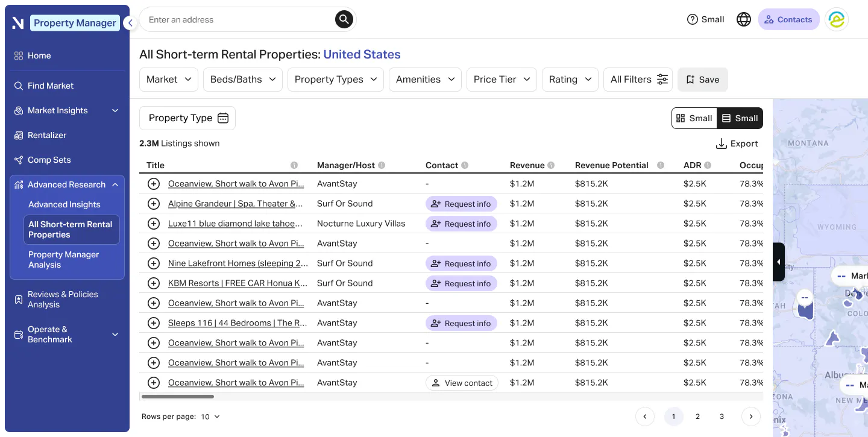Expand row of Luxe11 blue diamond listing
Viewport: 868px width, 437px height.
pos(154,224)
